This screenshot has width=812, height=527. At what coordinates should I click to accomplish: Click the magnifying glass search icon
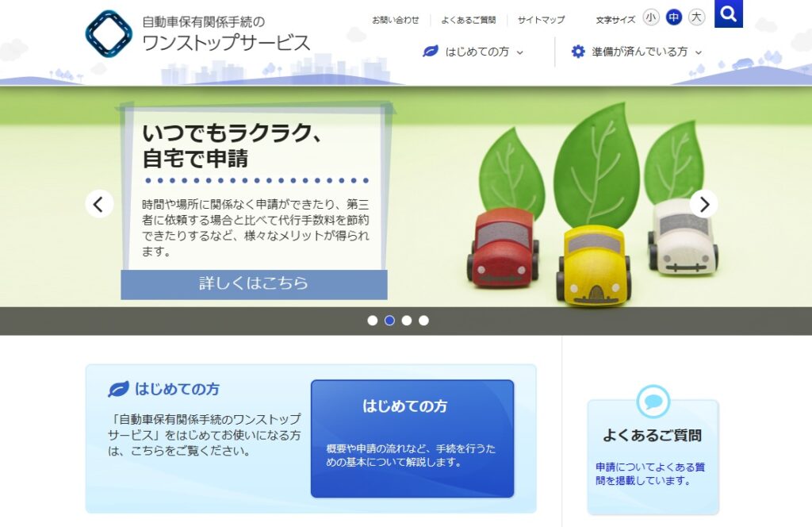[x=728, y=13]
